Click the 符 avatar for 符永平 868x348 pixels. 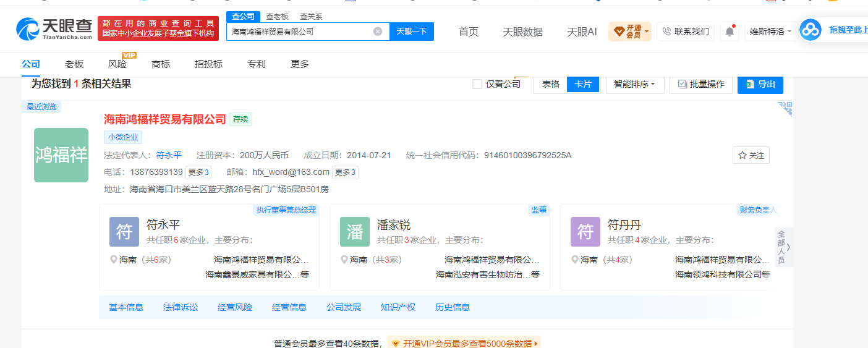124,232
